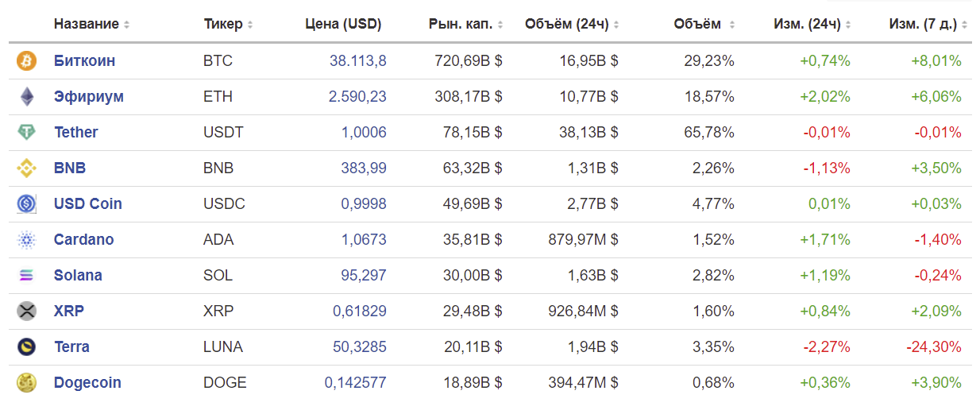
Task: Click the Tether green logo icon
Action: (27, 132)
